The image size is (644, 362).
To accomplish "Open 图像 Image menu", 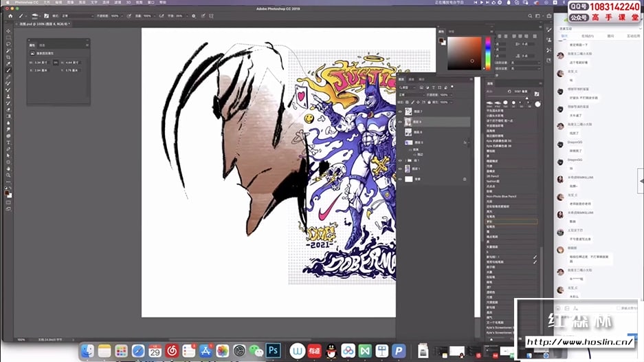I will pyautogui.click(x=70, y=3).
